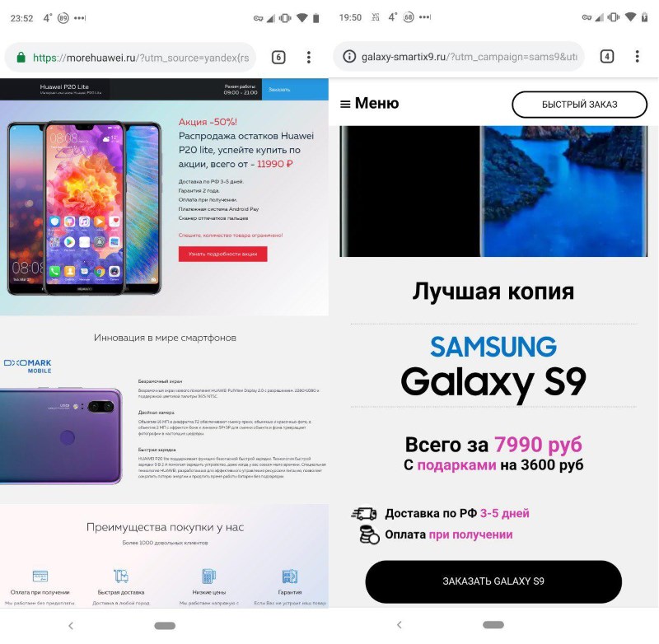The width and height of the screenshot is (659, 644).
Task: Tap the delivery truck icon
Action: 364,513
